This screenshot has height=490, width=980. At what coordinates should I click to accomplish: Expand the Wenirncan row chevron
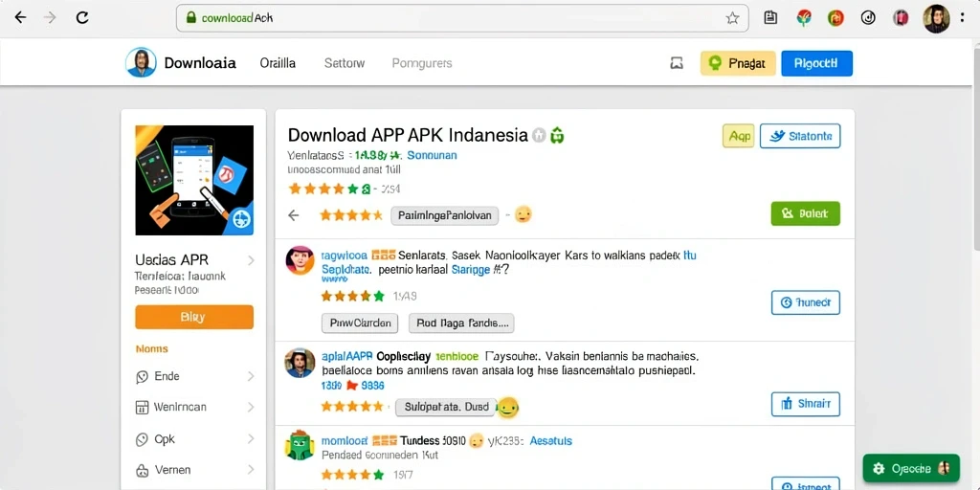[x=251, y=408]
